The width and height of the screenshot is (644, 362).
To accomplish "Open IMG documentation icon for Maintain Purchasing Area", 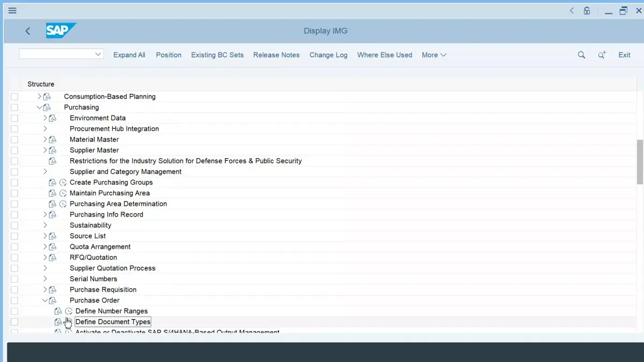I will coord(53,193).
